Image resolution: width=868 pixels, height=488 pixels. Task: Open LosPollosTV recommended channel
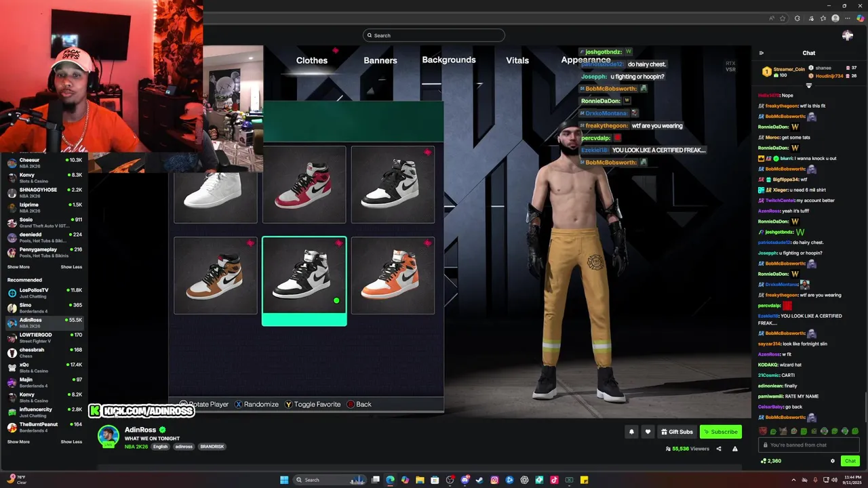click(45, 293)
